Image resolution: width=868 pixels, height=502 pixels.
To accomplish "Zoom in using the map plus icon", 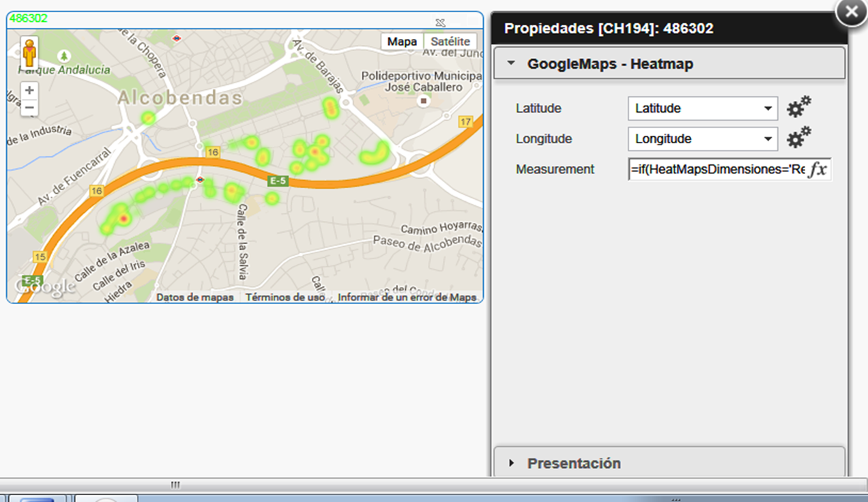I will pyautogui.click(x=28, y=89).
